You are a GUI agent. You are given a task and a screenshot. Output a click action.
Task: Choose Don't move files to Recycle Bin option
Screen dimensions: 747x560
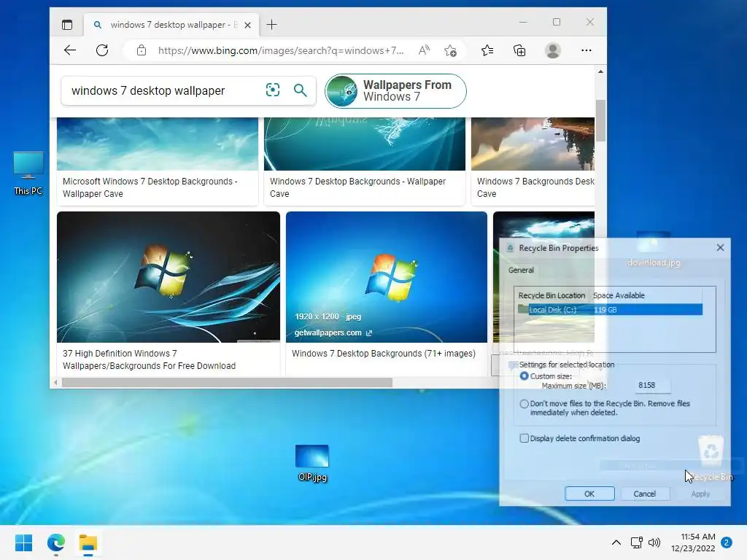click(x=524, y=404)
